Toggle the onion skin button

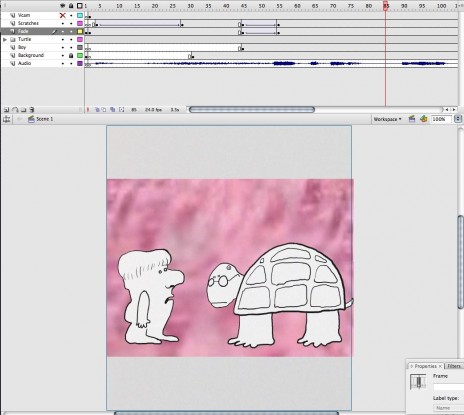97,109
